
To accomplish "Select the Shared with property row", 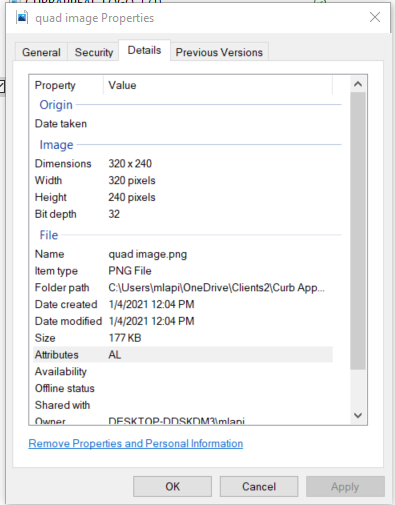I will pos(183,405).
